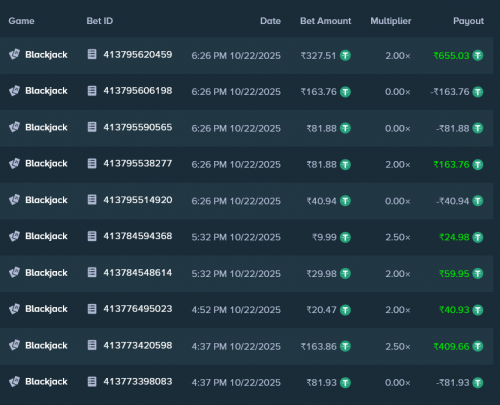Screen dimensions: 500x405
Task: Open bet ID 413773420598
Action: click(x=138, y=345)
